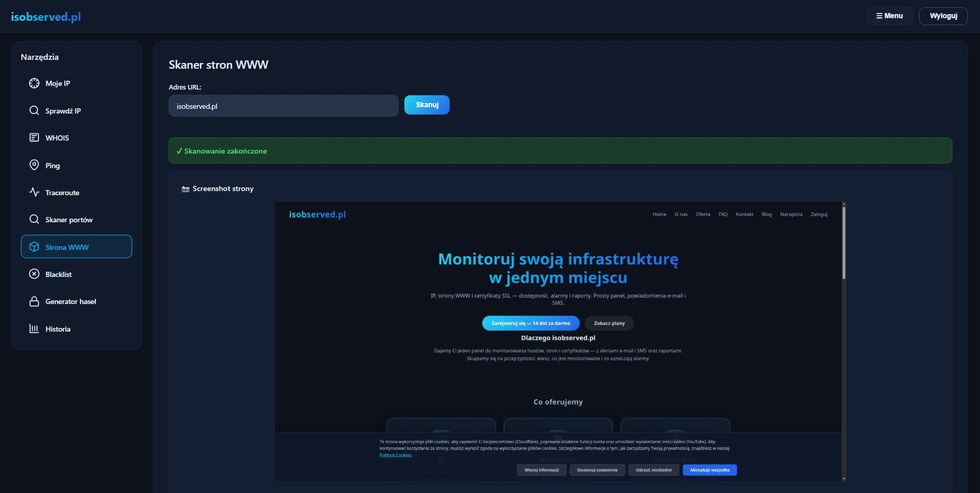Image resolution: width=980 pixels, height=493 pixels.
Task: Click 'Zarejestruj się — 14 dni za darmo' in the preview
Action: point(531,323)
